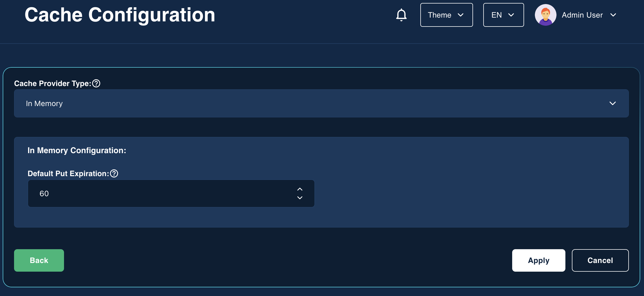Screen dimensions: 644x296
Task: Click the In Memory Configuration heading
Action: coord(77,150)
